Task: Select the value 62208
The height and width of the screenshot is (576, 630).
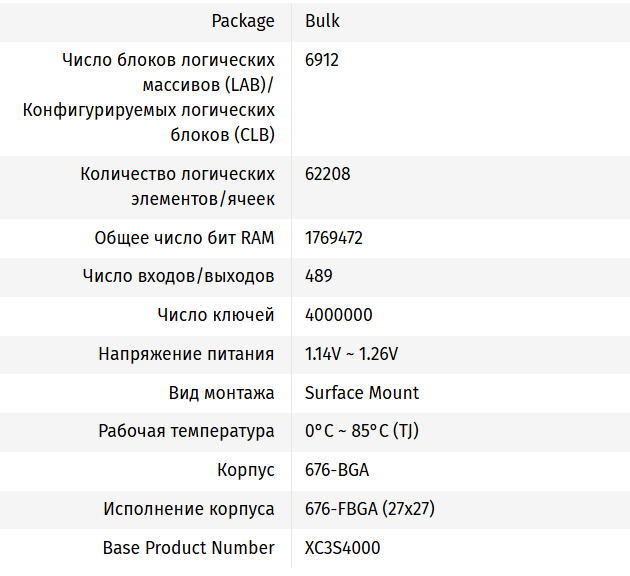Action: click(x=327, y=174)
